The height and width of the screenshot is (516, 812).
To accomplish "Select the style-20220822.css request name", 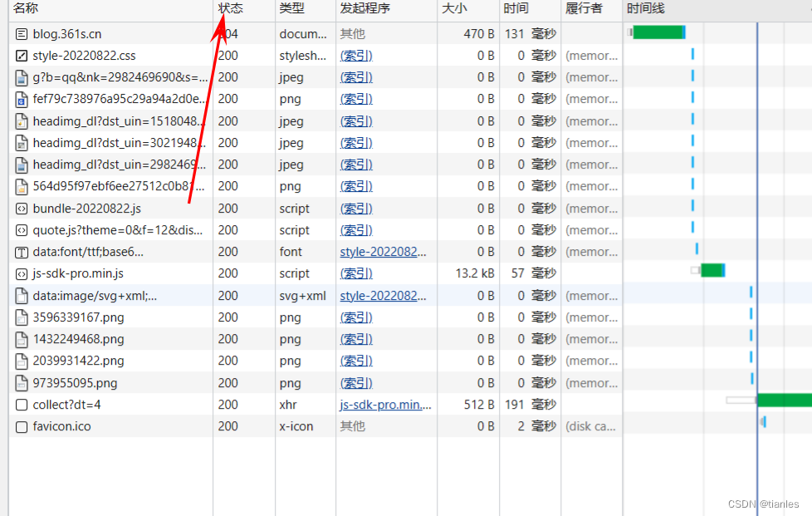I will point(84,56).
